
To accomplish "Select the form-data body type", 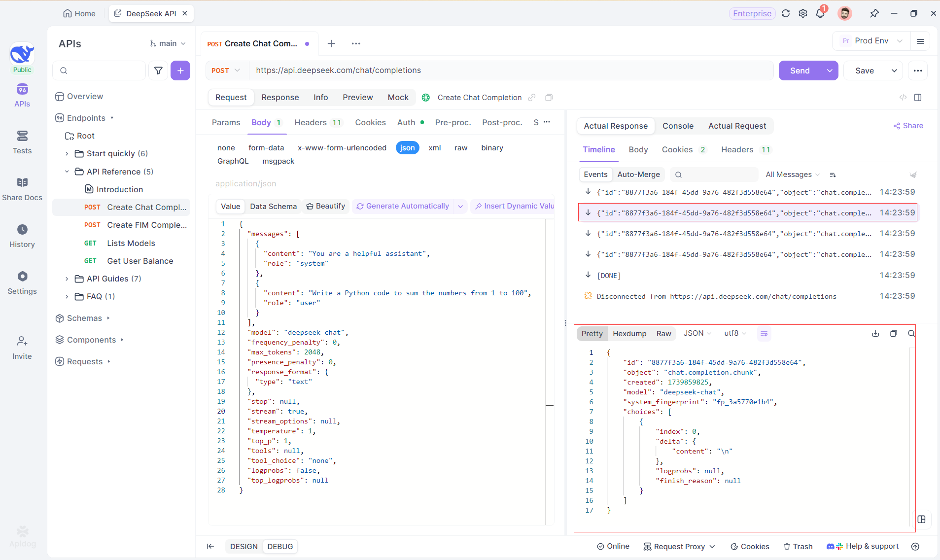I will click(266, 148).
